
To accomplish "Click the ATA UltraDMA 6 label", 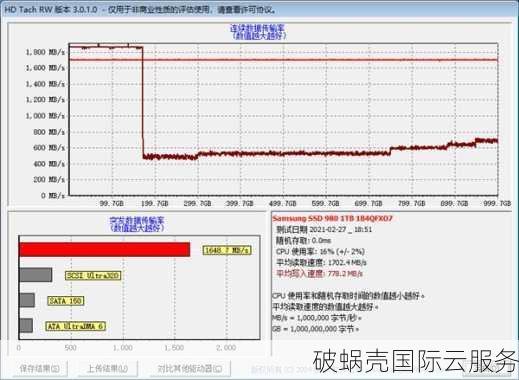I will coord(76,326).
